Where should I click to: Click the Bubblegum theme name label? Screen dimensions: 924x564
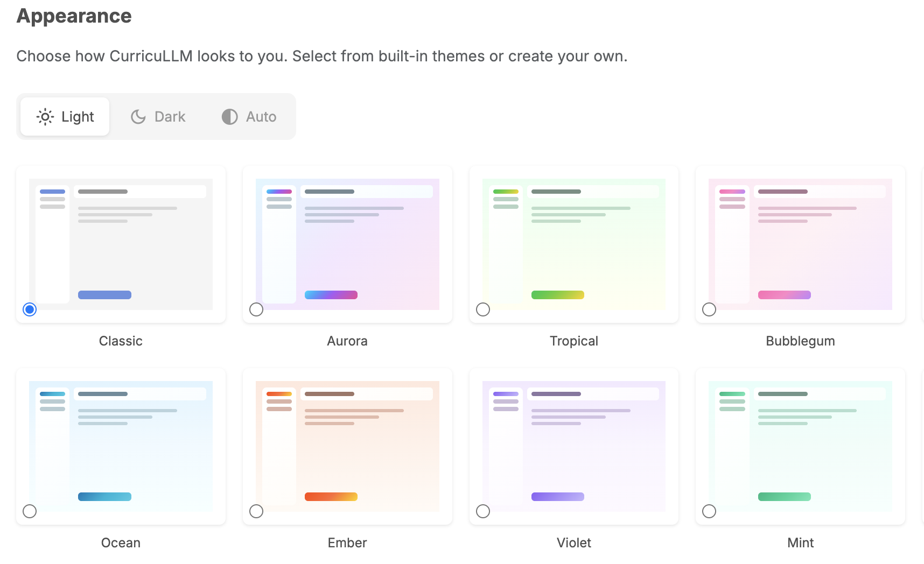(800, 340)
